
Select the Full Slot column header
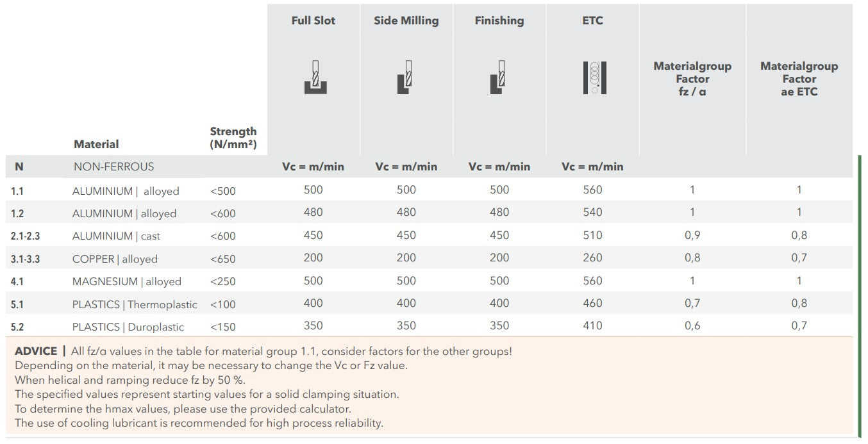[313, 21]
